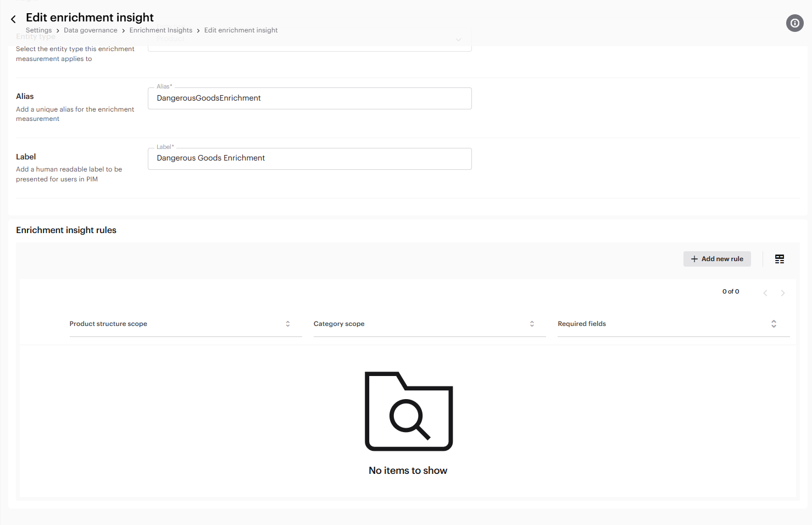Toggle sorting on Category scope column
The width and height of the screenshot is (812, 525).
tap(531, 324)
